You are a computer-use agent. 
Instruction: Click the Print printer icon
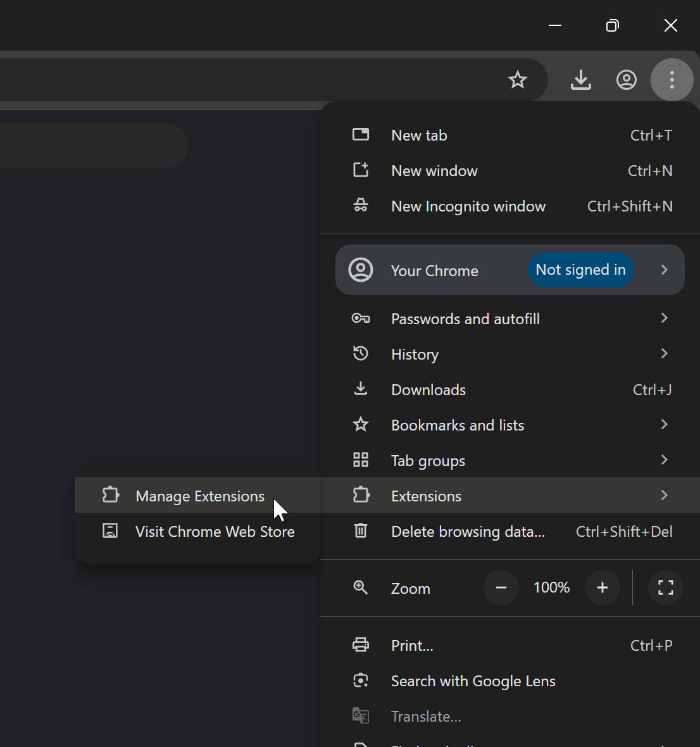(361, 645)
